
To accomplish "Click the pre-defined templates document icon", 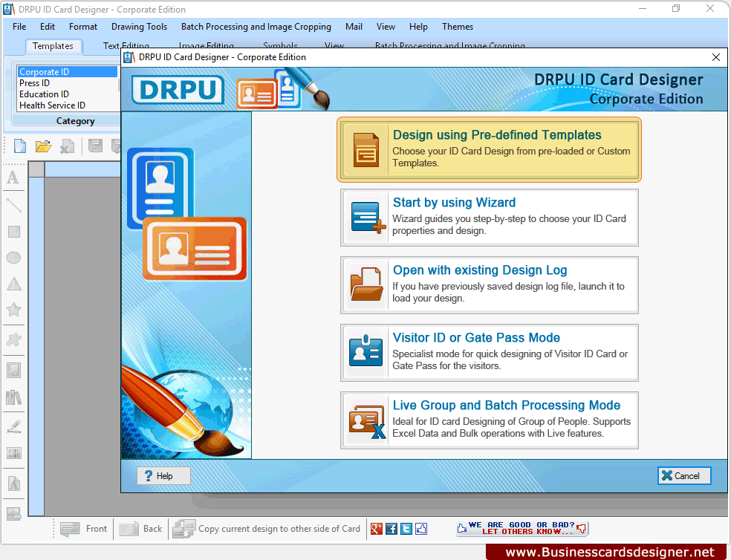I will [x=366, y=150].
